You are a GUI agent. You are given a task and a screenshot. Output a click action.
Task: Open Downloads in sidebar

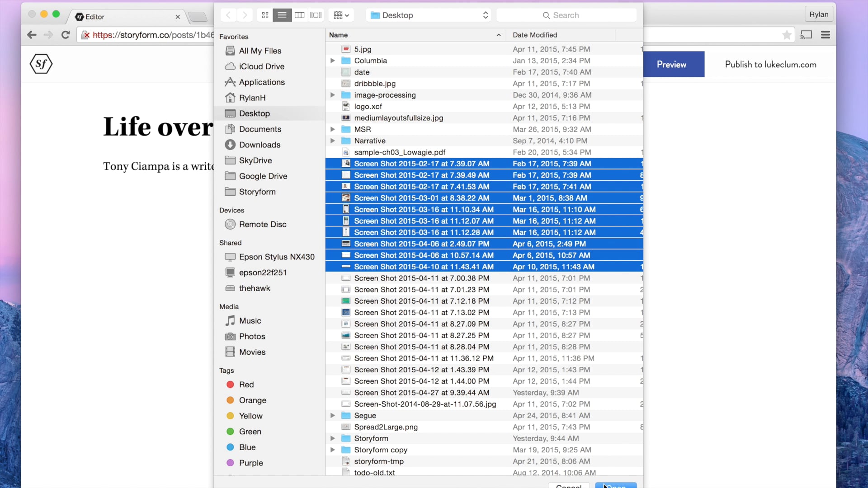pos(270,145)
